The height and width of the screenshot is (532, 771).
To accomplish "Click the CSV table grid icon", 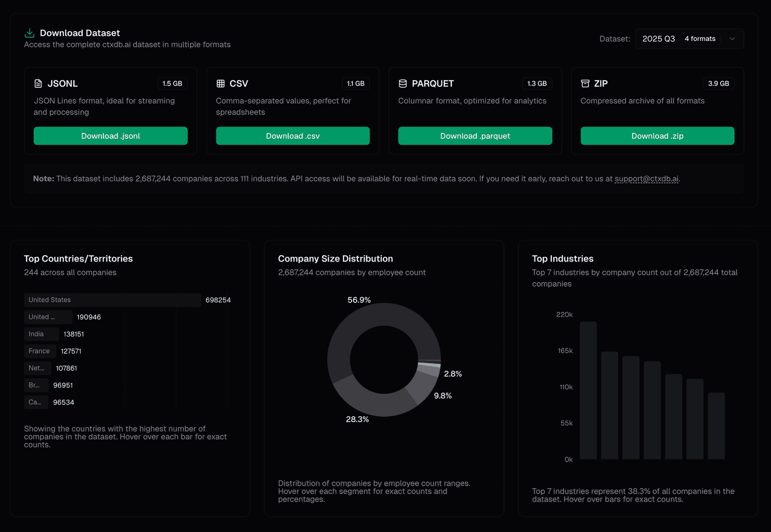I will click(221, 84).
